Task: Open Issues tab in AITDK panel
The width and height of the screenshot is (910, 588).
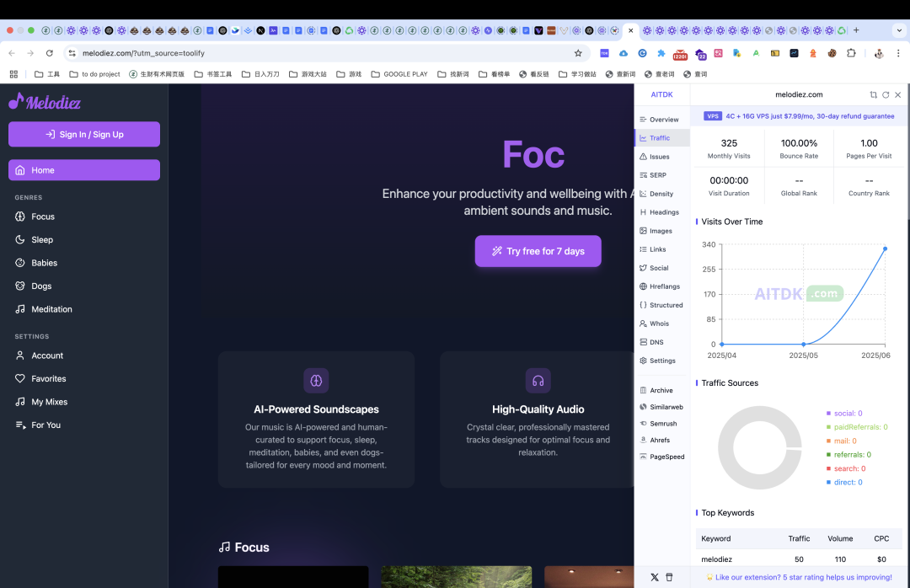Action: coord(661,157)
